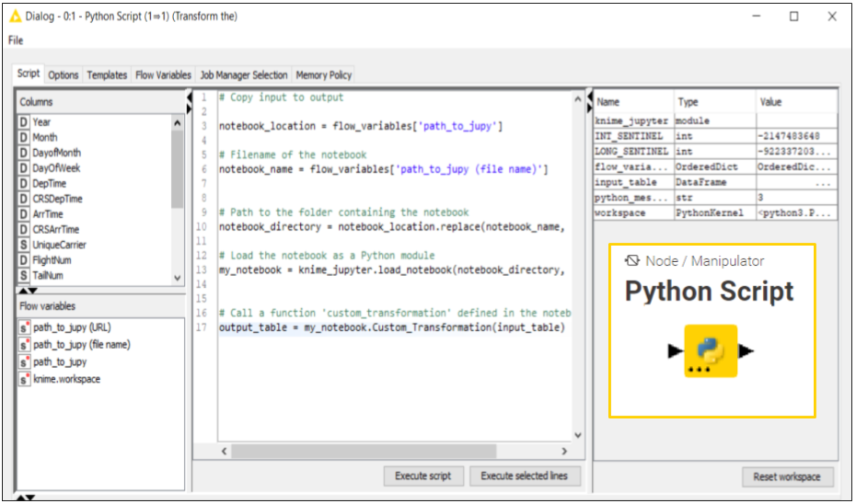
Task: Click the Reset workspace button
Action: [x=787, y=476]
